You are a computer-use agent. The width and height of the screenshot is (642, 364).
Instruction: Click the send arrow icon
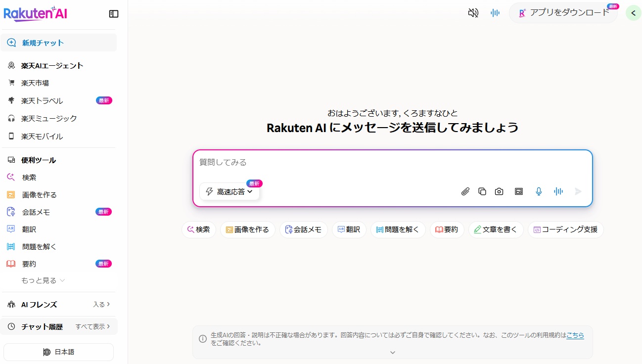click(x=578, y=191)
